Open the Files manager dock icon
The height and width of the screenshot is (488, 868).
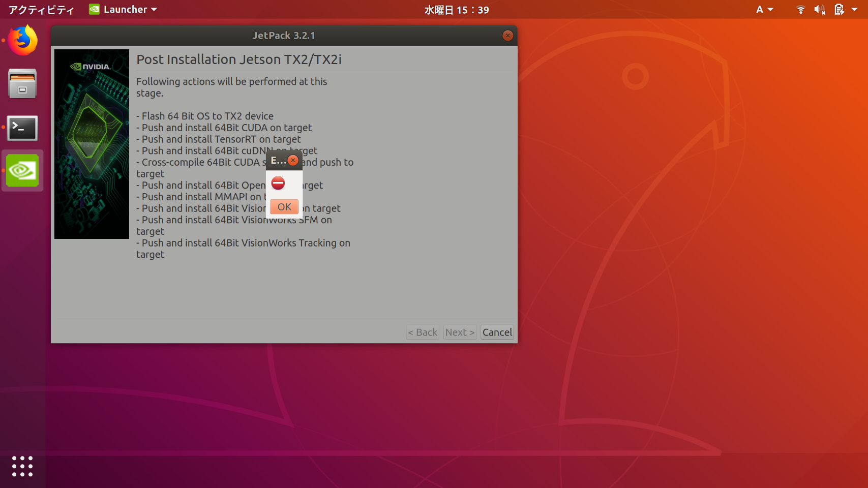click(22, 83)
